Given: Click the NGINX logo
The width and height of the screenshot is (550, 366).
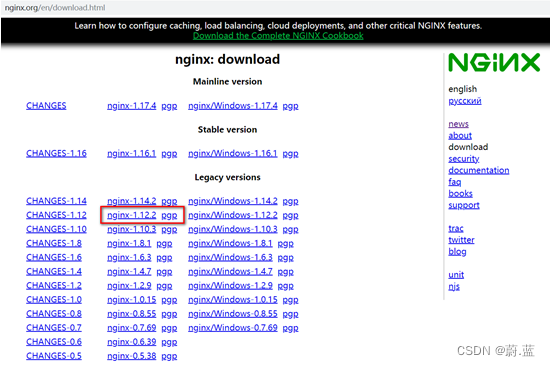Looking at the screenshot, I should tap(494, 62).
